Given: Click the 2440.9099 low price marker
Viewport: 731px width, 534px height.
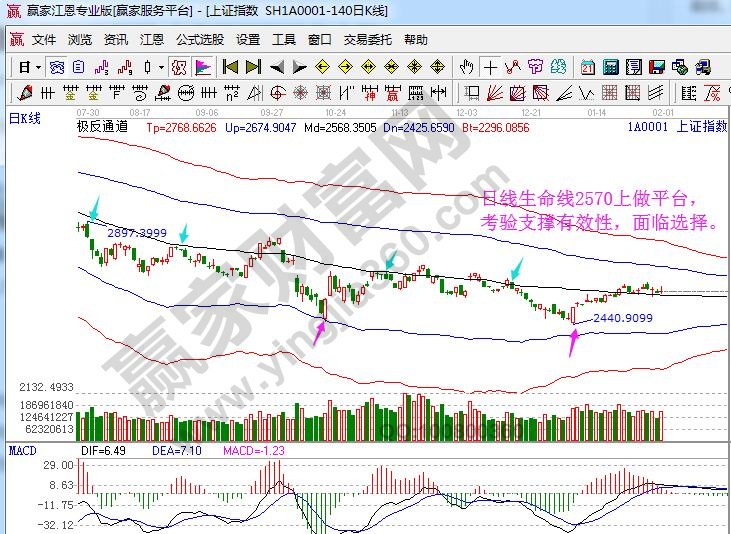Looking at the screenshot, I should [x=622, y=318].
